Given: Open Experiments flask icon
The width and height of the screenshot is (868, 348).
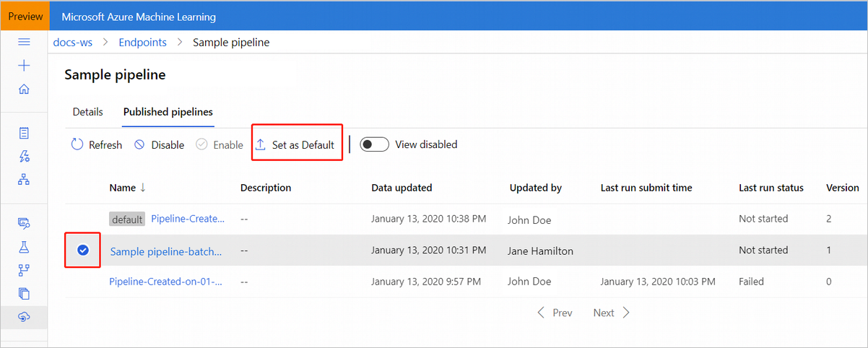Looking at the screenshot, I should pos(24,247).
